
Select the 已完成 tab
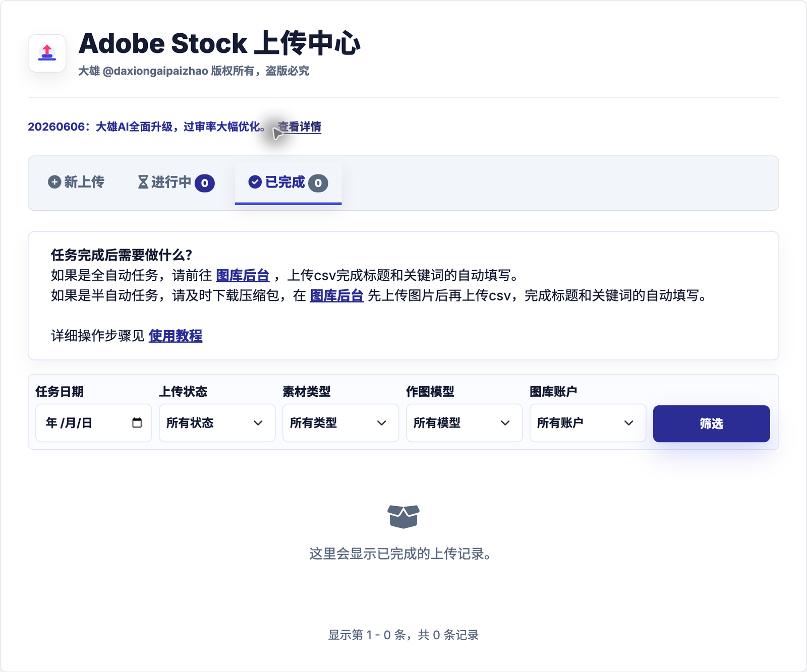pyautogui.click(x=288, y=182)
